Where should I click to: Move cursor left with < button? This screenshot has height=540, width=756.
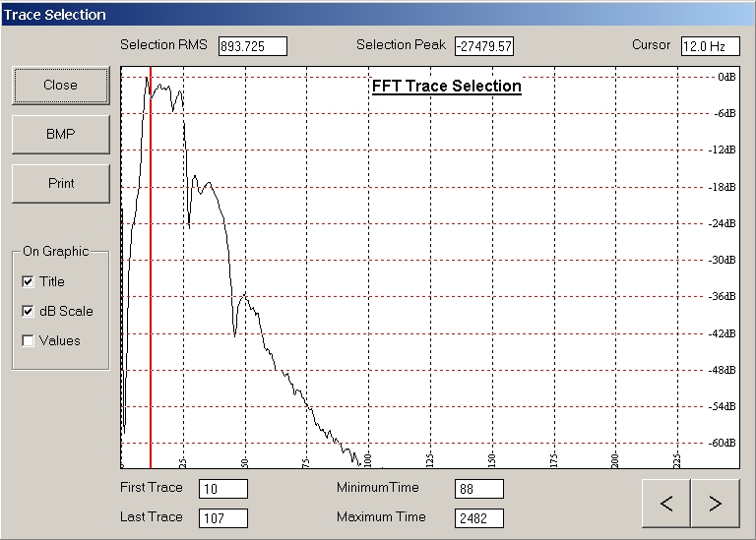tap(665, 504)
